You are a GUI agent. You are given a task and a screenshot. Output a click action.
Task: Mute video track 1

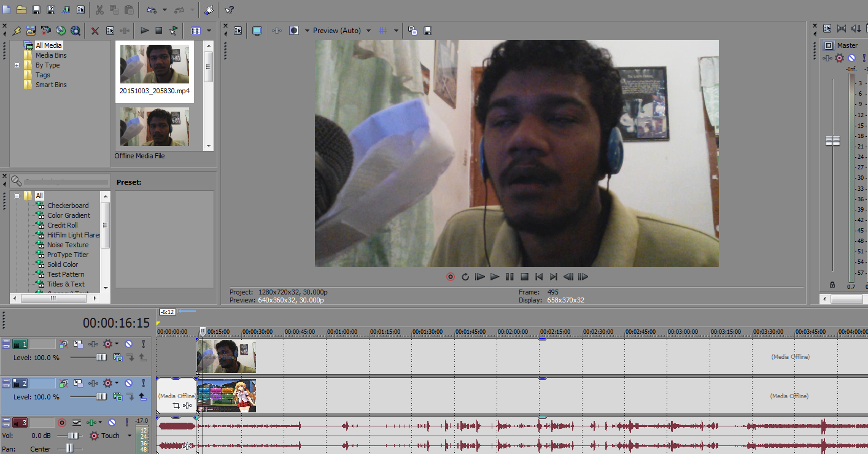pyautogui.click(x=129, y=344)
